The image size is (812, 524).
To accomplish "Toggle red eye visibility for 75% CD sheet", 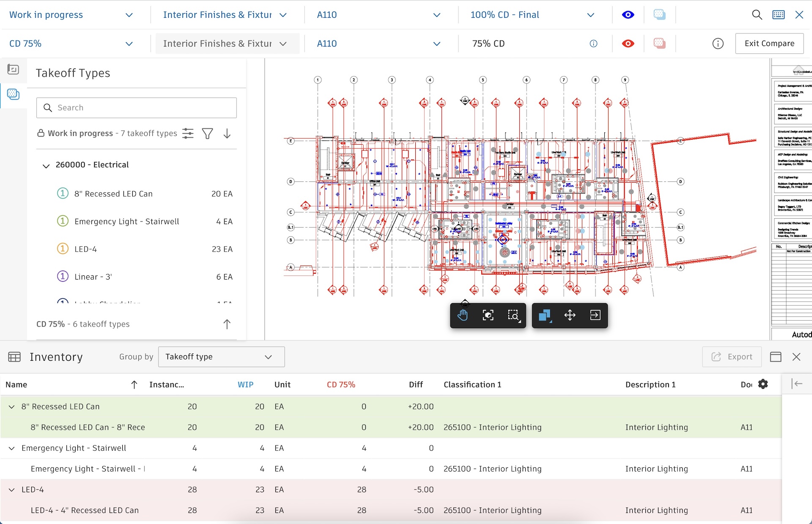I will point(628,44).
